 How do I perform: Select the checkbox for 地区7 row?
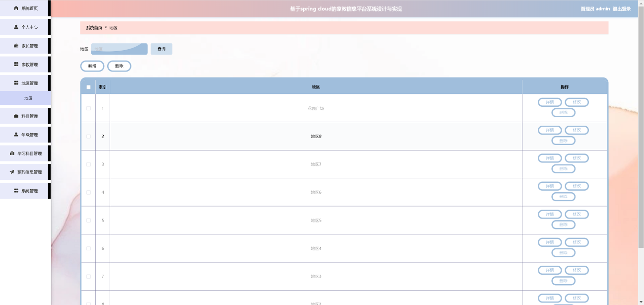(x=88, y=164)
